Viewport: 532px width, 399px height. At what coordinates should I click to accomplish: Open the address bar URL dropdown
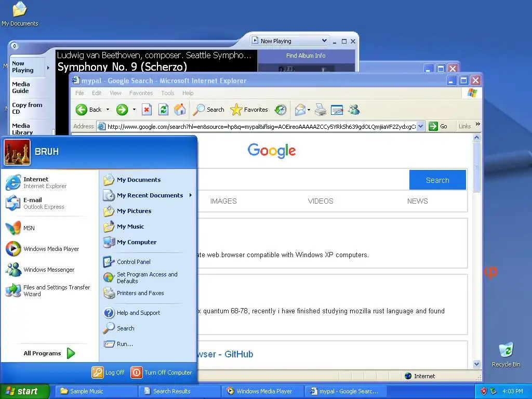pos(420,126)
